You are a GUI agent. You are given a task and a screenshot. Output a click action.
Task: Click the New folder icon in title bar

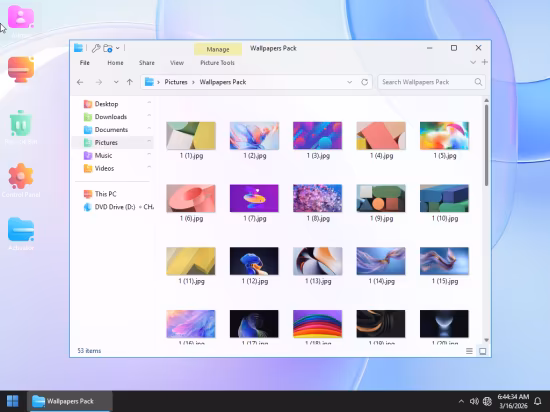click(x=108, y=48)
